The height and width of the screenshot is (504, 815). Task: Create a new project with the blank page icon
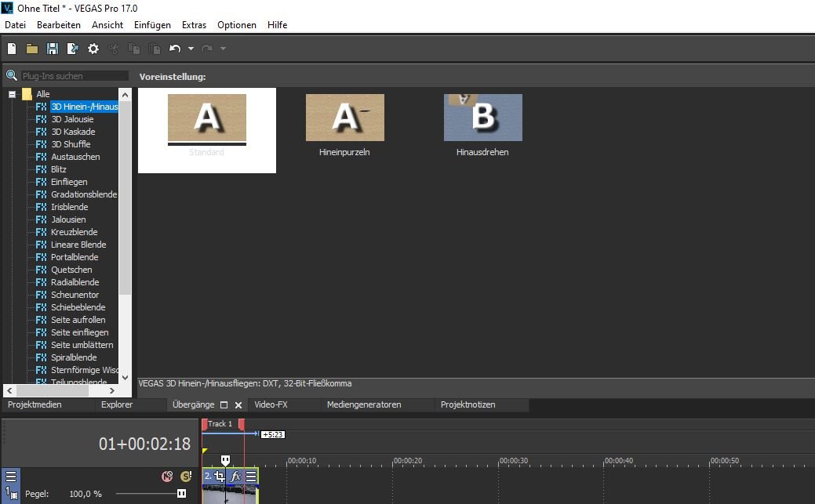[12, 49]
